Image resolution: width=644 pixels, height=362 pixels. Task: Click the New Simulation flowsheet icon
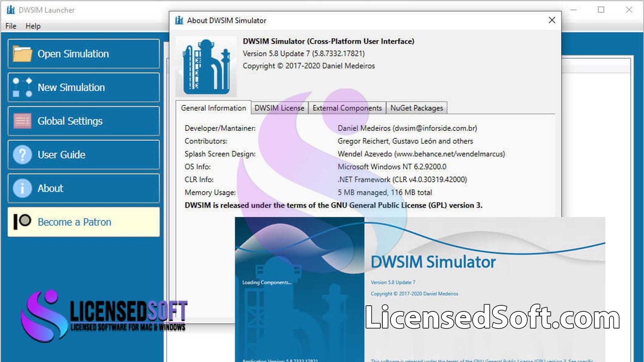(22, 87)
